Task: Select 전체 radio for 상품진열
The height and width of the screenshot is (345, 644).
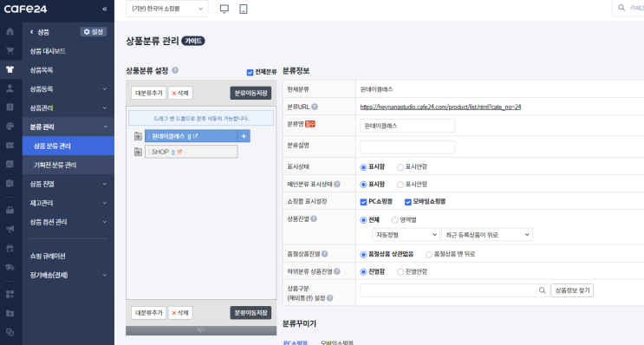Action: (363, 220)
